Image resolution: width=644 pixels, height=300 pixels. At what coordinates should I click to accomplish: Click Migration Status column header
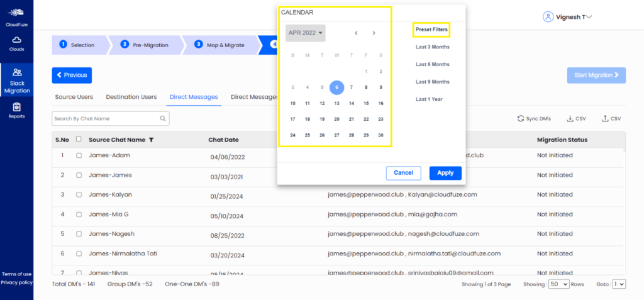[562, 140]
